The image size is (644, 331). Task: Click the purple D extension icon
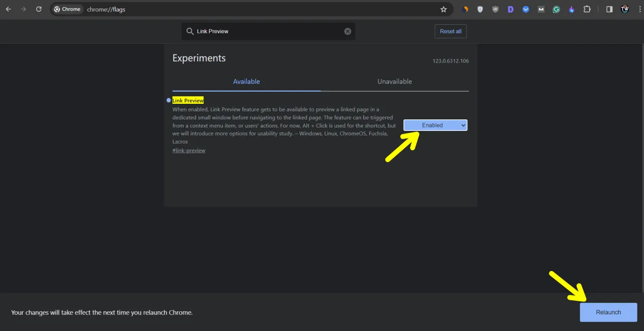510,9
